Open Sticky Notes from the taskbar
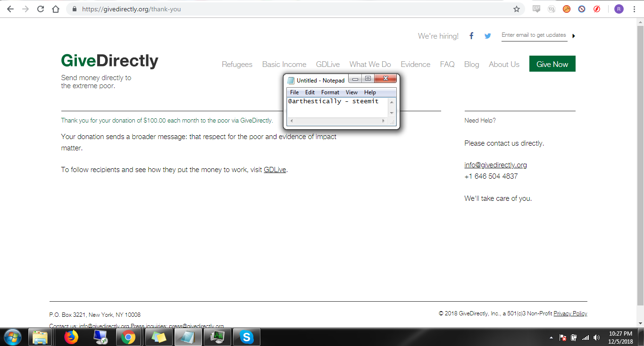 [159, 337]
